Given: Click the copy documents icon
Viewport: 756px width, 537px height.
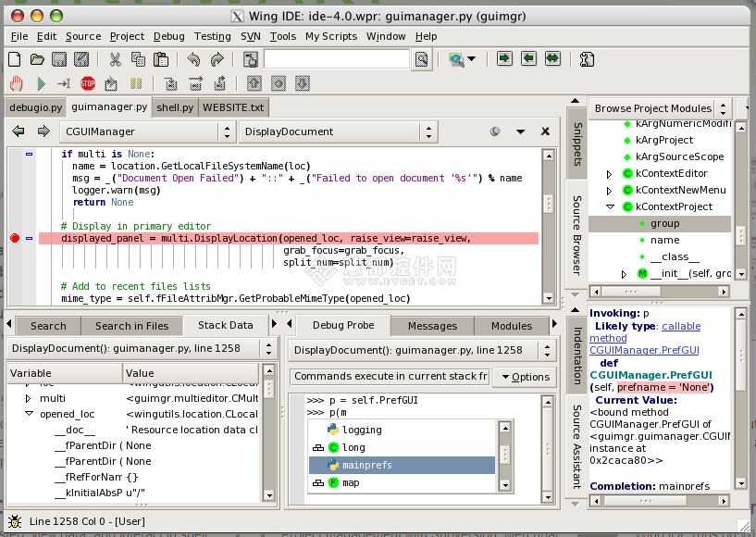Looking at the screenshot, I should tap(139, 59).
